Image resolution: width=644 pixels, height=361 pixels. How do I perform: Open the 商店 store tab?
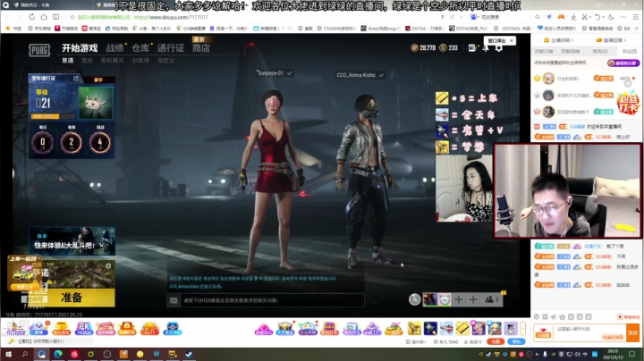[x=201, y=48]
